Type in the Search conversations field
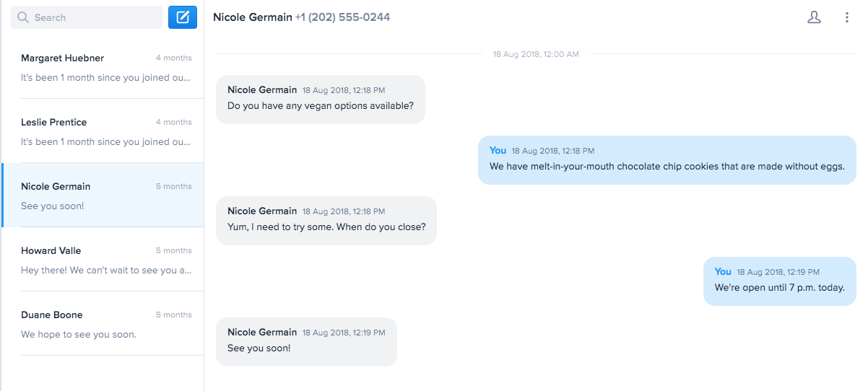Viewport: 868px width, 391px height. point(94,17)
